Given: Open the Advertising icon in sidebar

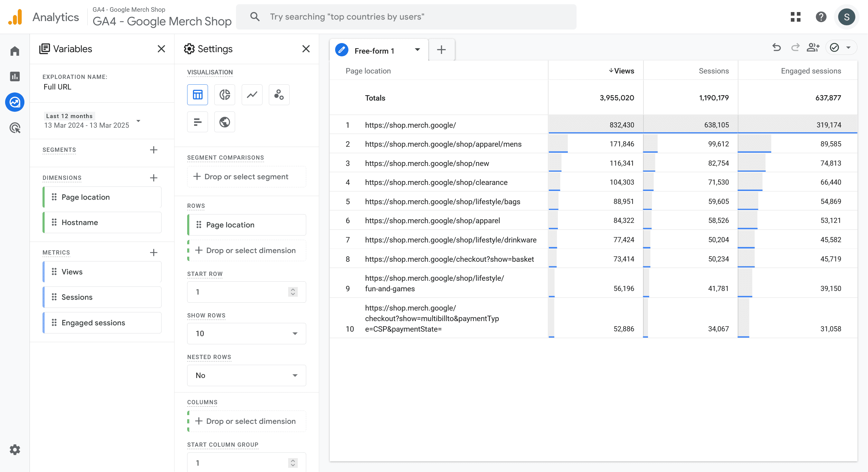Looking at the screenshot, I should [15, 128].
